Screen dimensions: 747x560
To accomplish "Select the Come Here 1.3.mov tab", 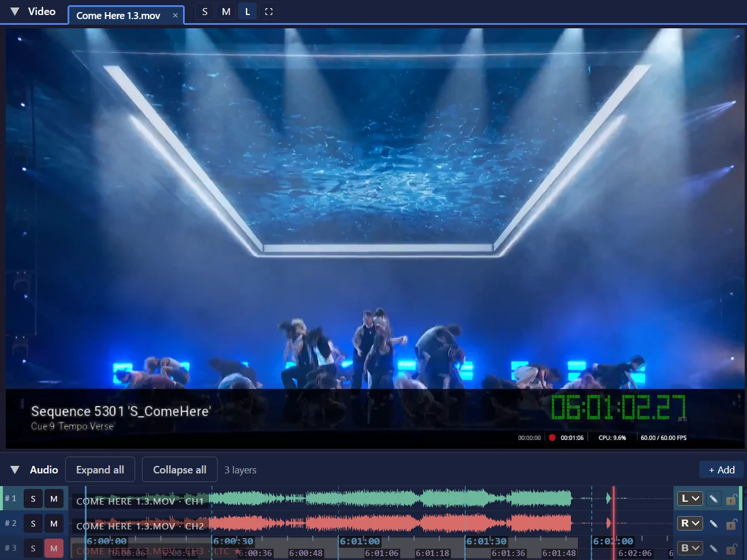I will point(118,16).
